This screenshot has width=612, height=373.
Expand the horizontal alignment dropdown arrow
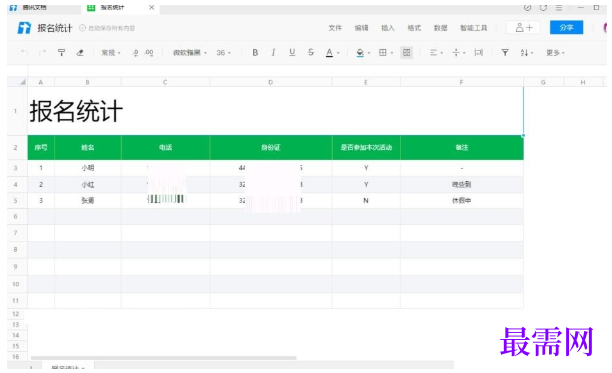[x=442, y=53]
